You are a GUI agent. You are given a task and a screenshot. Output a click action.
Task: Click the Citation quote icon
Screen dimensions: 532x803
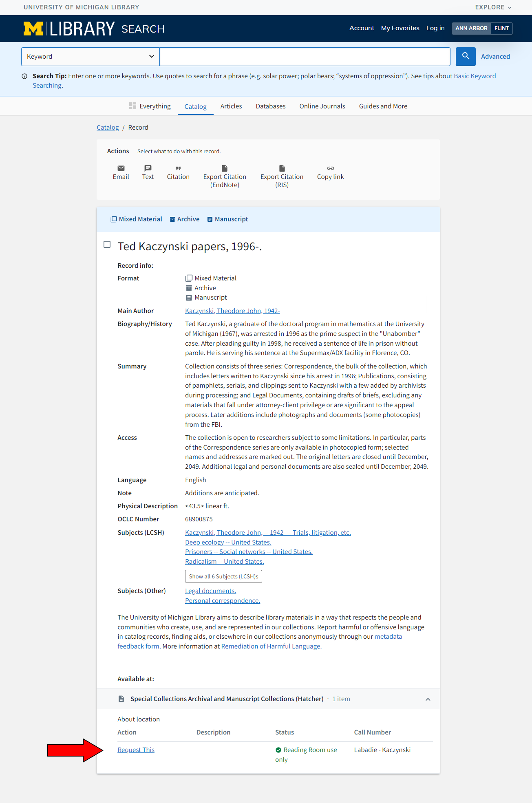point(178,168)
